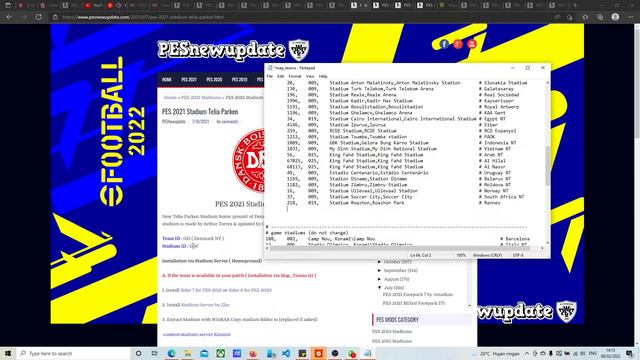Click the PES 2021 Stadium Telia Parken heading

pos(200,111)
